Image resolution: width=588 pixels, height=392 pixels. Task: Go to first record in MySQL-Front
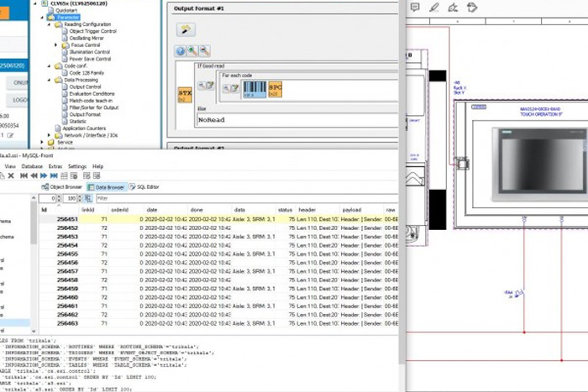(24, 175)
